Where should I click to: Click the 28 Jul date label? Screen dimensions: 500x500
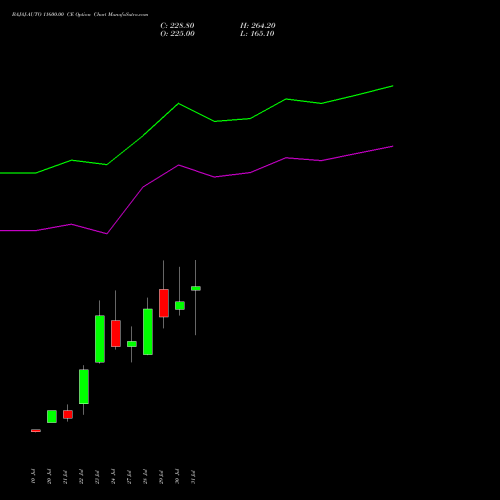pos(145,477)
